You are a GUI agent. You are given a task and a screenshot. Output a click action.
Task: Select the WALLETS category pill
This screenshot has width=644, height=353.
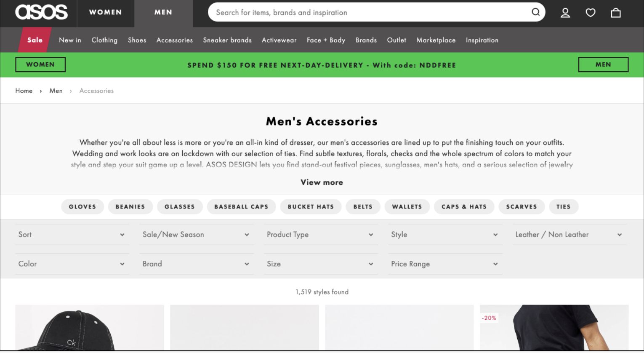pos(407,207)
